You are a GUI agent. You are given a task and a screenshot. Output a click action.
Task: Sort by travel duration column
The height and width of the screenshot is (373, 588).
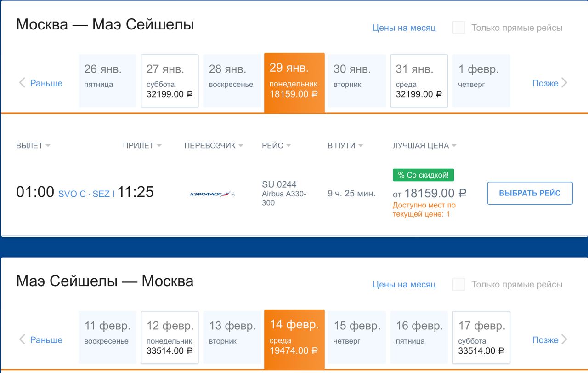coord(345,145)
